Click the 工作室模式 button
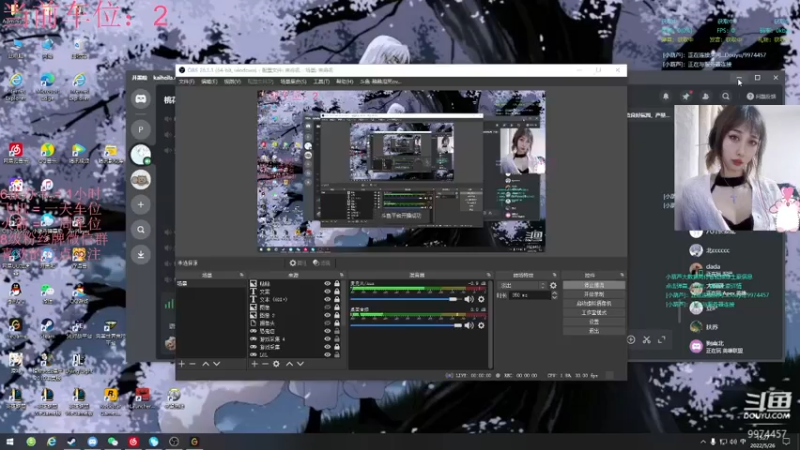This screenshot has height=450, width=800. pyautogui.click(x=594, y=313)
